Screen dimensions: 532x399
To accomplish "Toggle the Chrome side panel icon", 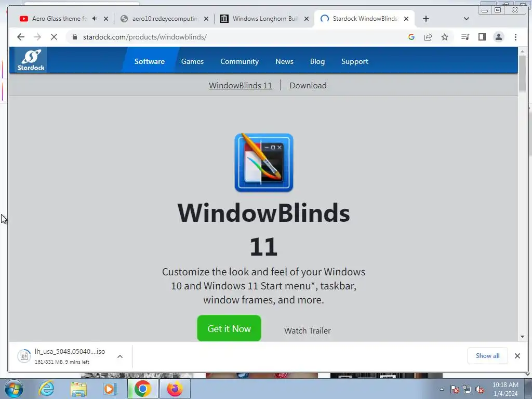I will click(482, 37).
